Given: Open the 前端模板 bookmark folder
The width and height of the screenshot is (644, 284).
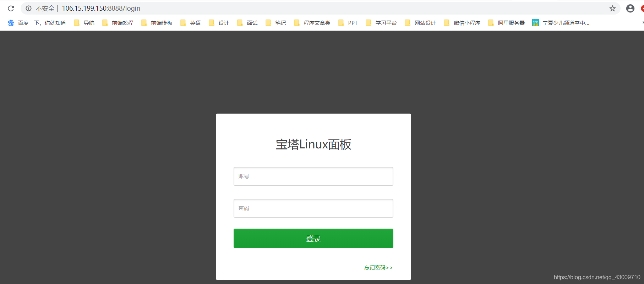Looking at the screenshot, I should click(x=157, y=23).
